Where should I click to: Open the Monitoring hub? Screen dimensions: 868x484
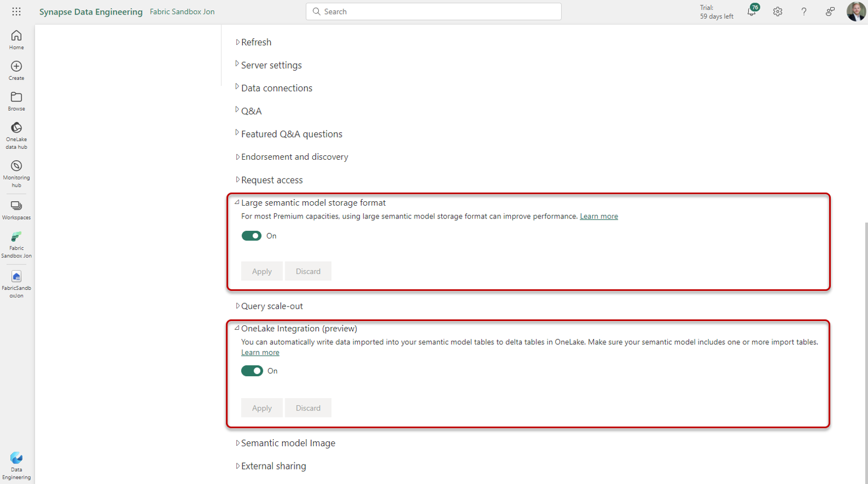[16, 174]
